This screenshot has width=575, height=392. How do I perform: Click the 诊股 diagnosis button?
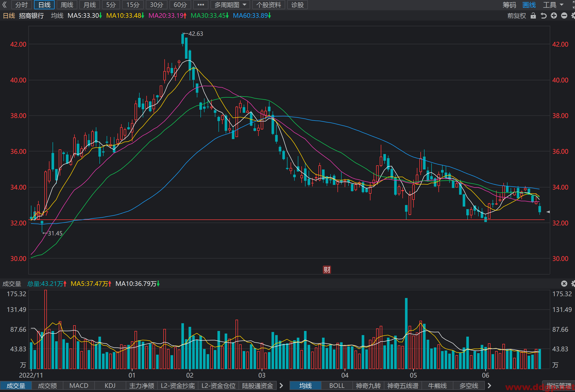[297, 5]
